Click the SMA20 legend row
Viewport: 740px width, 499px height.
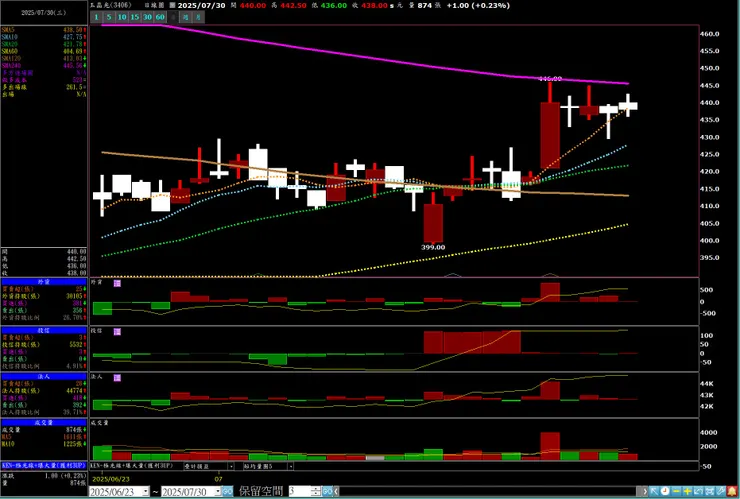click(x=44, y=44)
